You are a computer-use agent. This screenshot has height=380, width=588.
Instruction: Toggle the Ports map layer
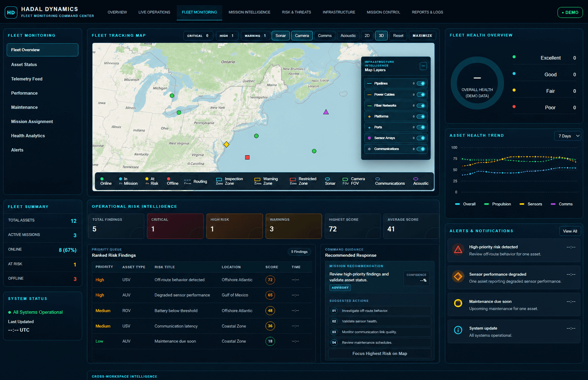[x=421, y=127]
